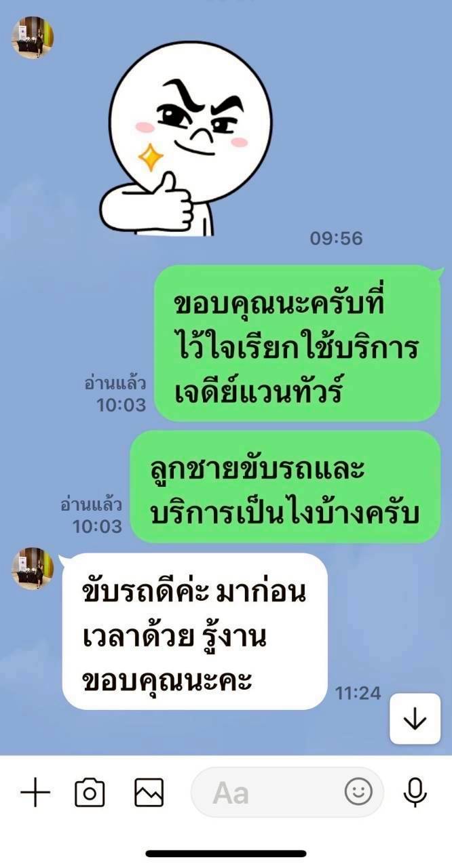Image resolution: width=452 pixels, height=868 pixels.
Task: Select the white reply bubble ขับรถดีค่ะ
Action: coord(195,631)
